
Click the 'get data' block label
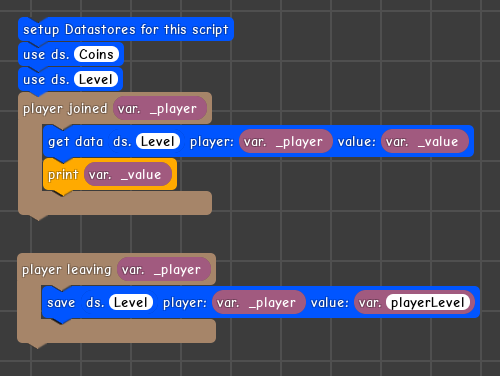(x=76, y=142)
